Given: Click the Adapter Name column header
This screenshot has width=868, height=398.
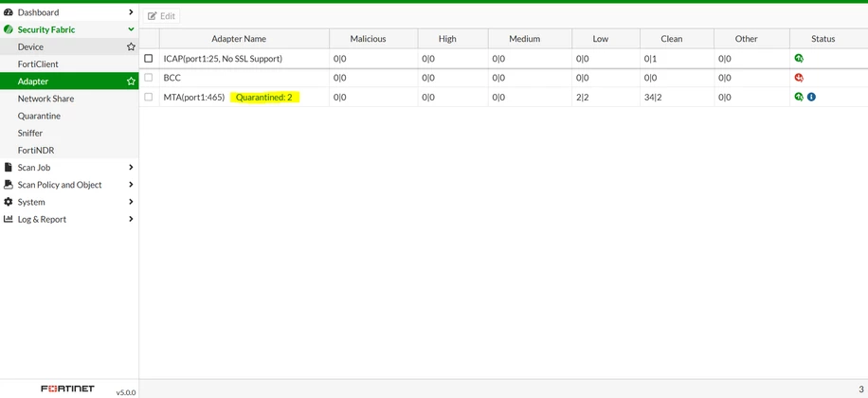Looking at the screenshot, I should (x=239, y=39).
